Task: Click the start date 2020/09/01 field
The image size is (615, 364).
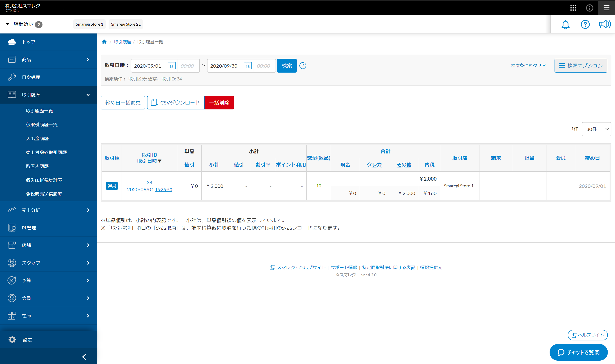Action: tap(148, 66)
